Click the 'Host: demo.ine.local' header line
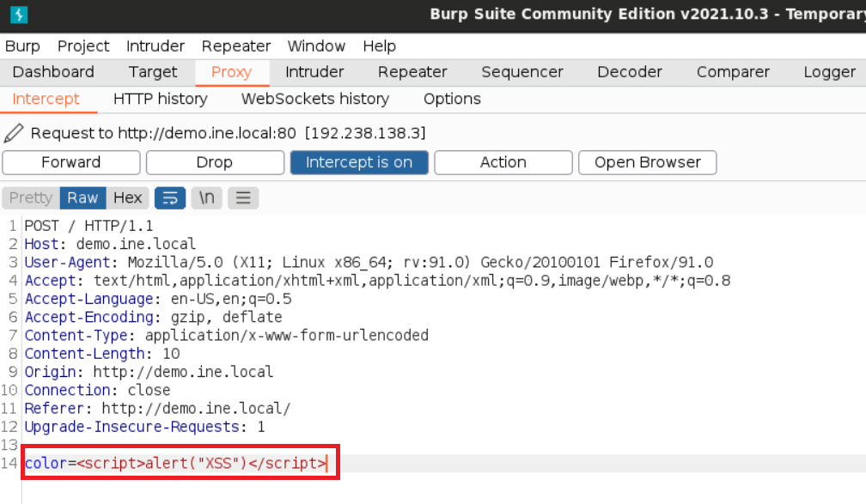 pos(110,244)
